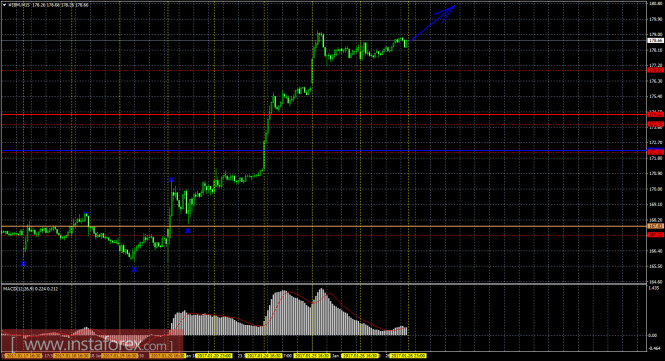Select the solid red horizontal level line
This screenshot has height=361, width=665.
pyautogui.click(x=324, y=115)
